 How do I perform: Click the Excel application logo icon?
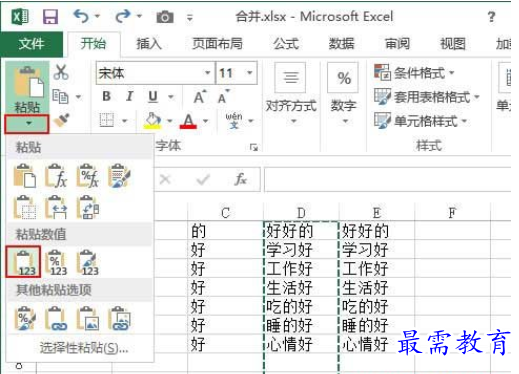[20, 17]
